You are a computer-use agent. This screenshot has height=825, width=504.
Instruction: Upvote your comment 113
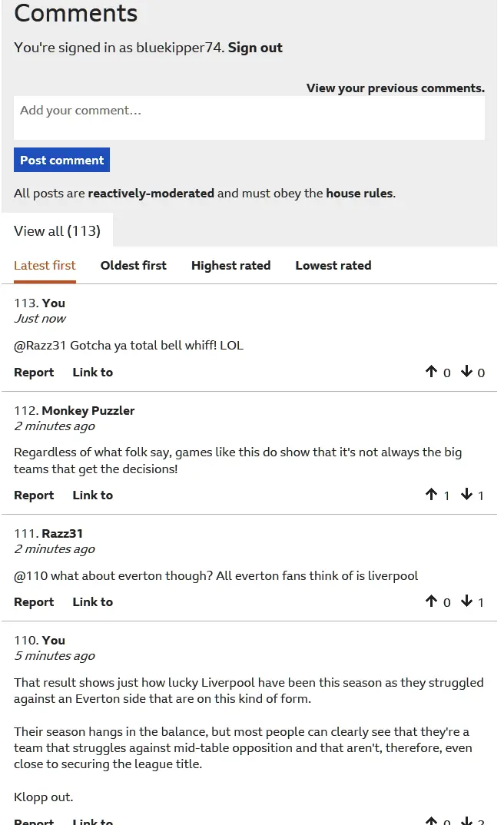(x=432, y=373)
